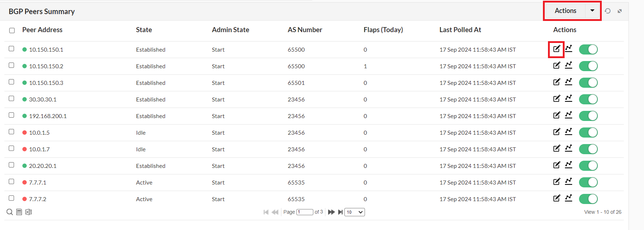Edit peer 10.150.150.1 using its pencil icon
This screenshot has width=644, height=230.
tap(556, 48)
